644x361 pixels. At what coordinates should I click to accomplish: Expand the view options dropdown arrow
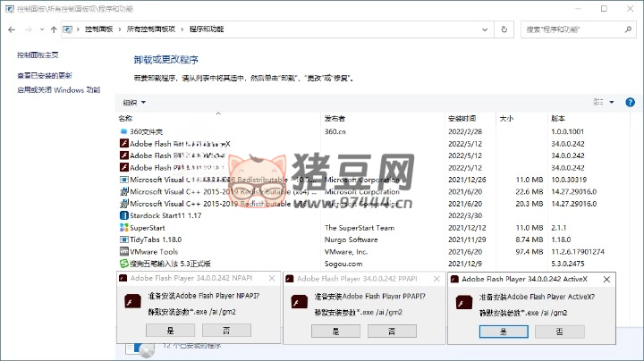[613, 103]
